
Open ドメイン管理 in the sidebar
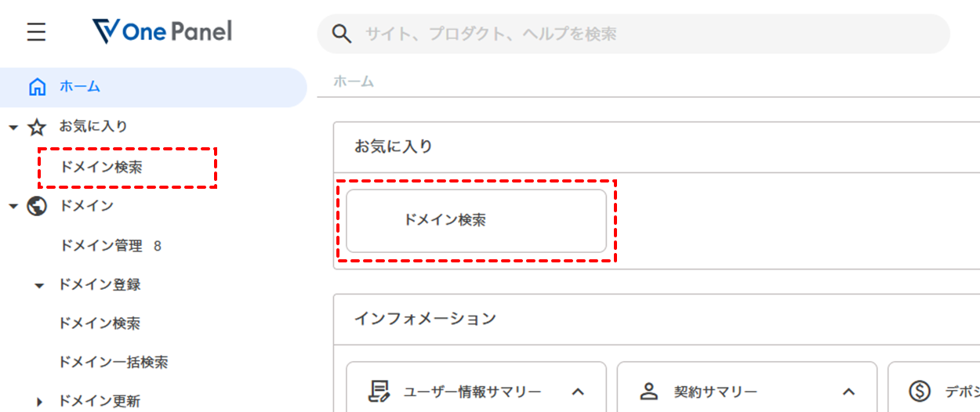coord(101,246)
